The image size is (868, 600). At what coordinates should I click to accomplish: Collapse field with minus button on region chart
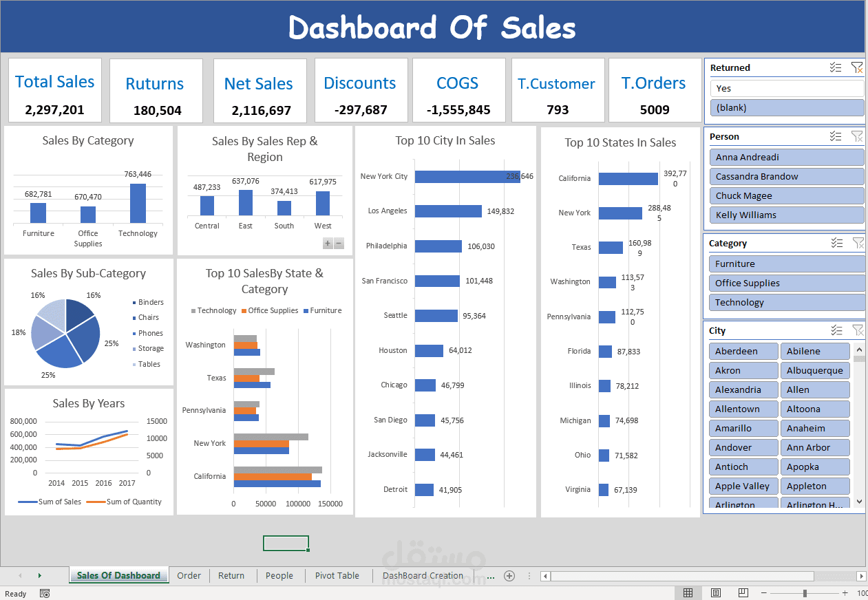tap(339, 244)
